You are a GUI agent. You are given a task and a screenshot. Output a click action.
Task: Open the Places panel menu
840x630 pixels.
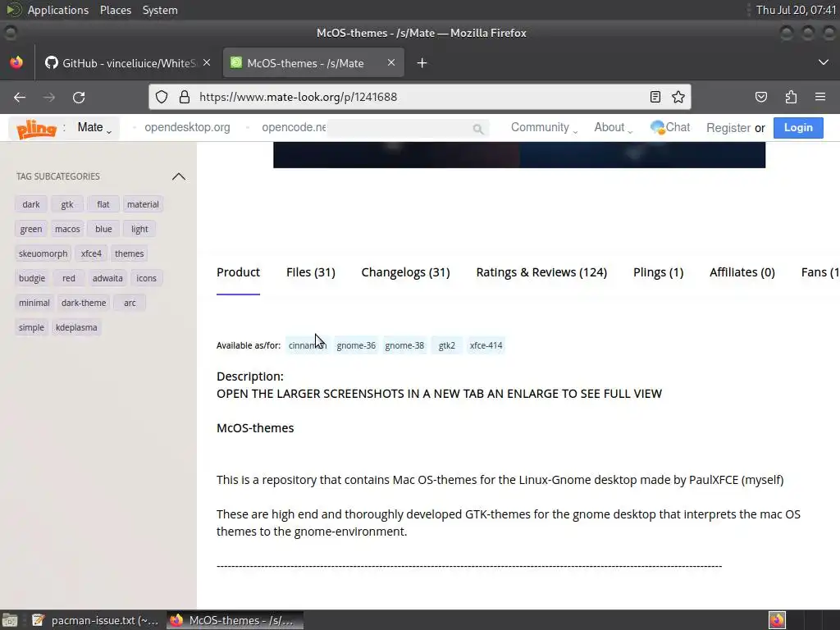(116, 10)
